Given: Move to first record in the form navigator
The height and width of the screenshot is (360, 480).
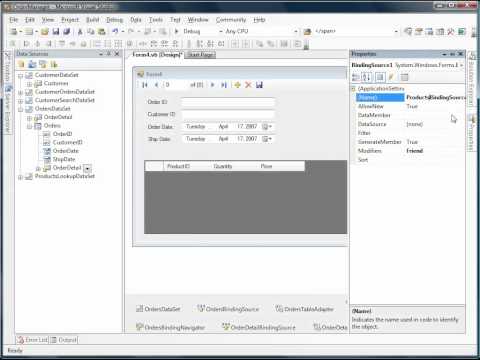Looking at the screenshot, I should [145, 85].
